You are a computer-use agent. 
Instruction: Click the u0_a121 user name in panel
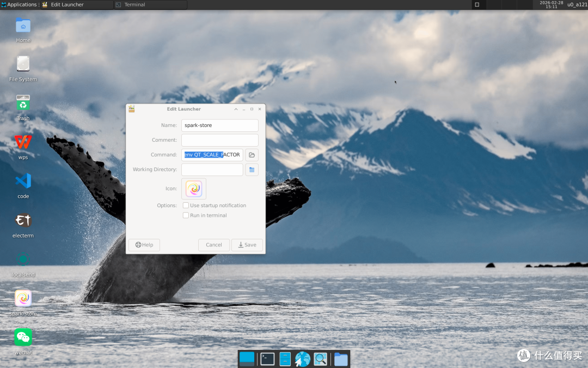tap(577, 4)
